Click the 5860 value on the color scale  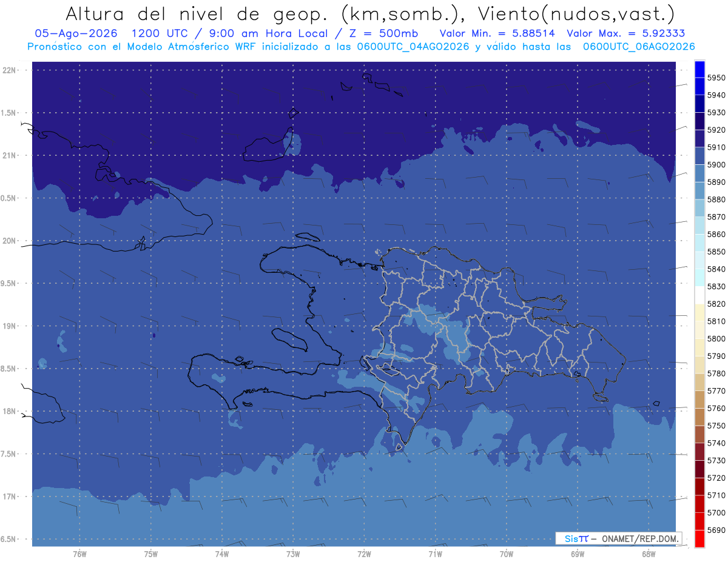(716, 234)
